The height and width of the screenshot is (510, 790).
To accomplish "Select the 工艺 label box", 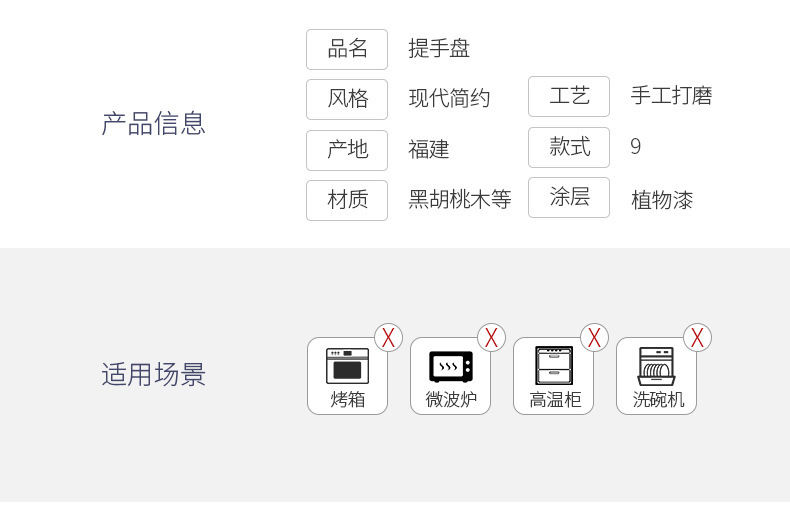I will coord(569,96).
